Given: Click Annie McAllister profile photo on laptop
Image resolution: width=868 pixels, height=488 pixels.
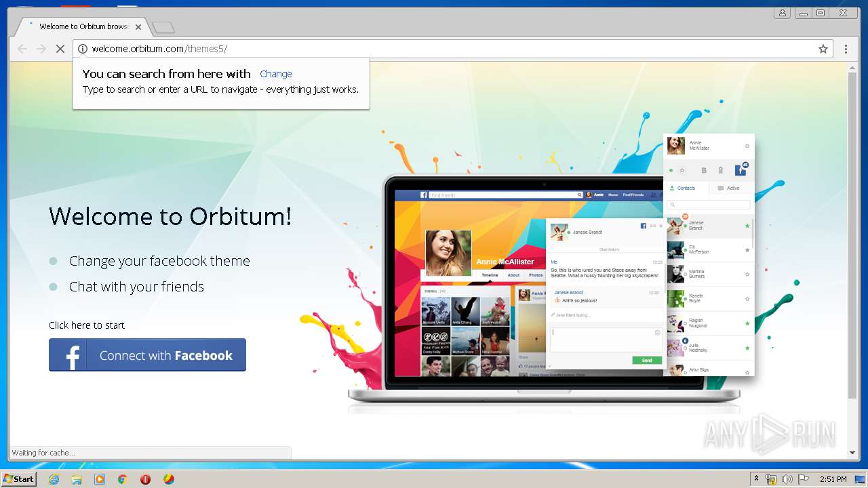Looking at the screenshot, I should [x=448, y=253].
